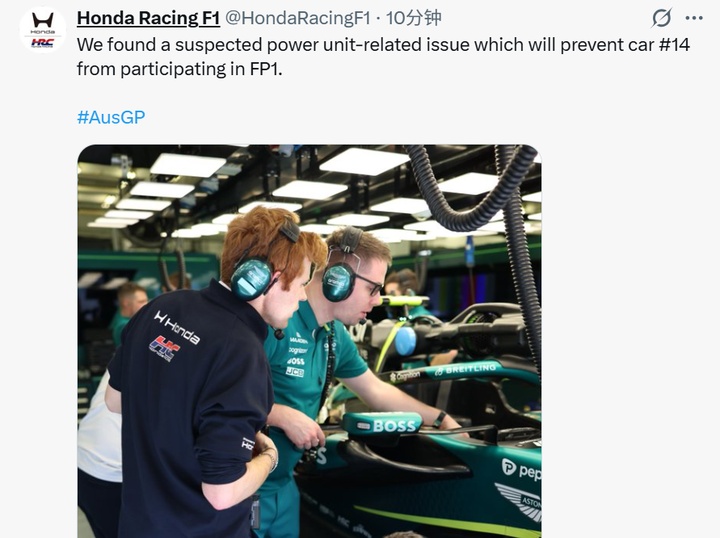Click the Aston Martin wings logo

tap(520, 500)
